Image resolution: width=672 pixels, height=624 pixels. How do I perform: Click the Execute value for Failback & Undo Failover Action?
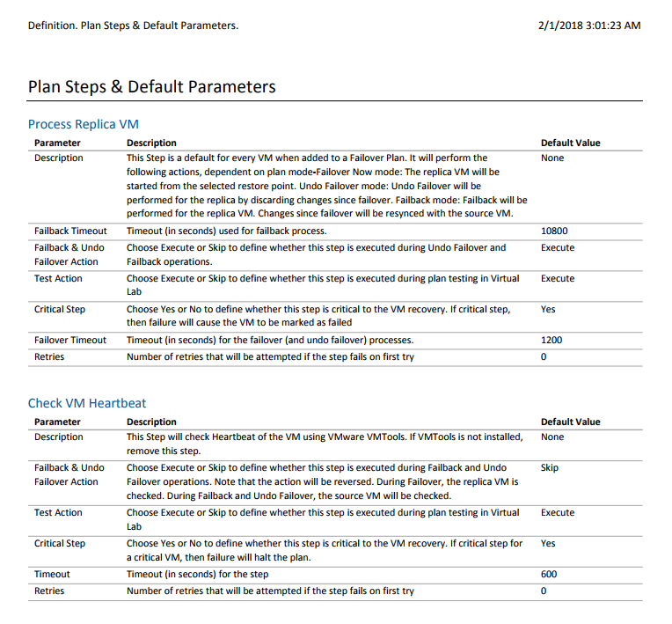(558, 247)
